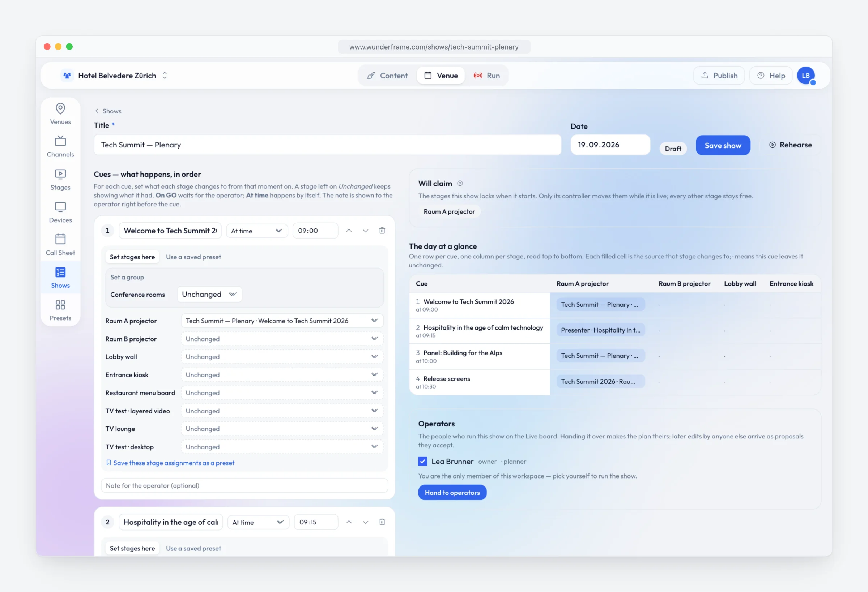868x592 pixels.
Task: Open the TV test layered video dropdown
Action: point(282,411)
